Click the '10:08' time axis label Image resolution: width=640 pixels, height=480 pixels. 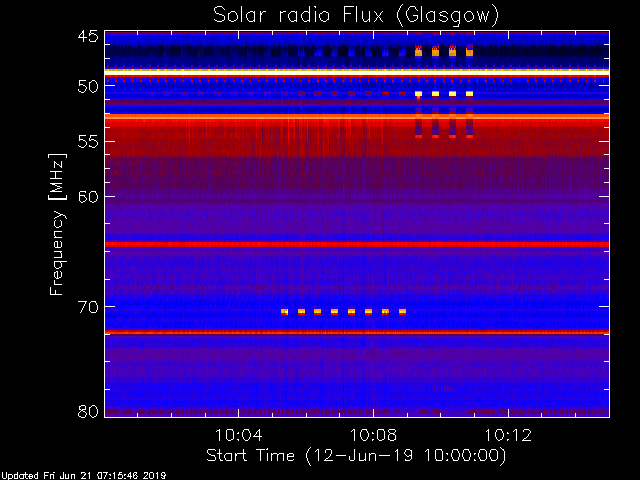click(373, 435)
